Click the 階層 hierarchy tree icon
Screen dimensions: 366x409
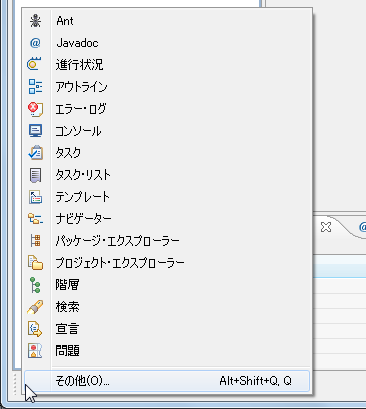tap(35, 285)
